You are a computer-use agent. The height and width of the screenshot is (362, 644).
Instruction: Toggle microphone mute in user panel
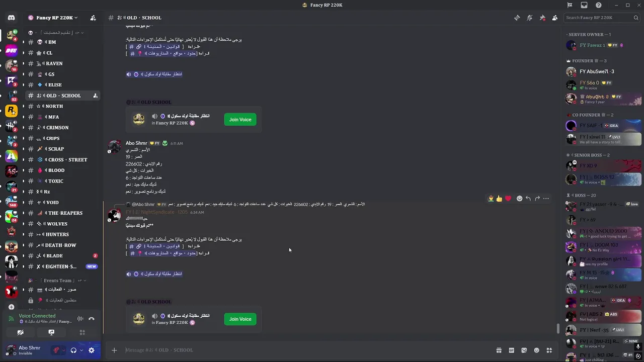pyautogui.click(x=57, y=350)
